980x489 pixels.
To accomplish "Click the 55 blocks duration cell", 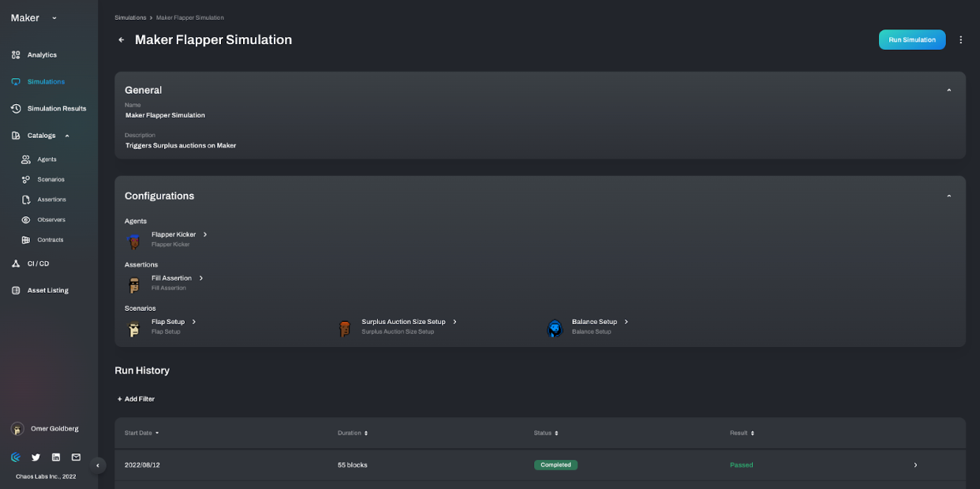I will pos(353,465).
